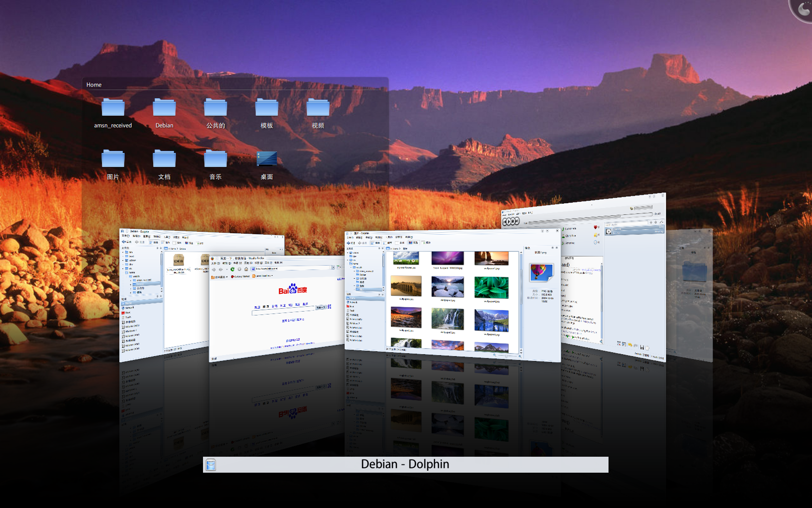This screenshot has width=812, height=508.
Task: Click the Baidu search text box
Action: tap(283, 312)
